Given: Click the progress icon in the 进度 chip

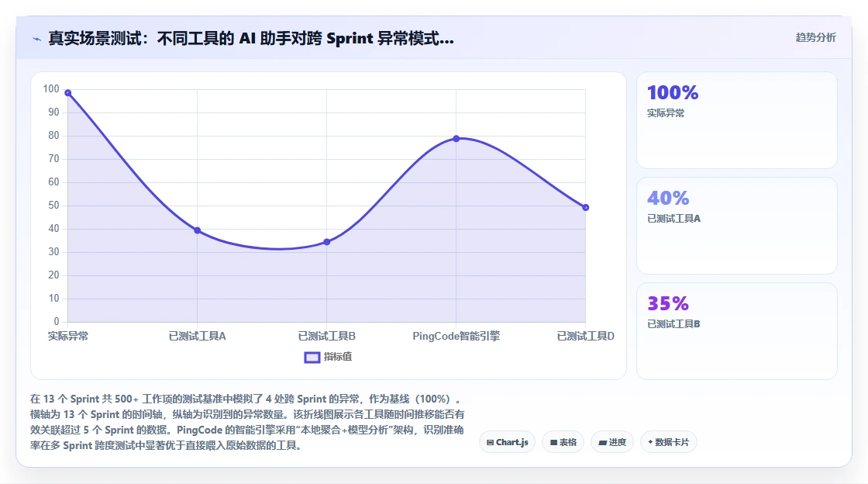Looking at the screenshot, I should [x=603, y=442].
